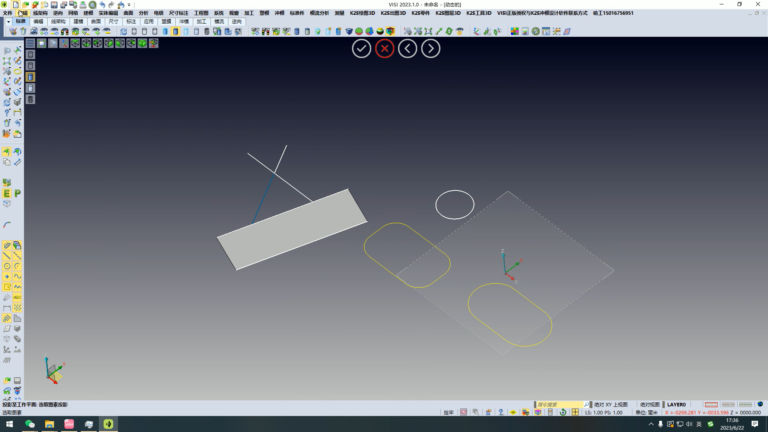
Task: Click the green sphere shading icon
Action: pyautogui.click(x=359, y=31)
